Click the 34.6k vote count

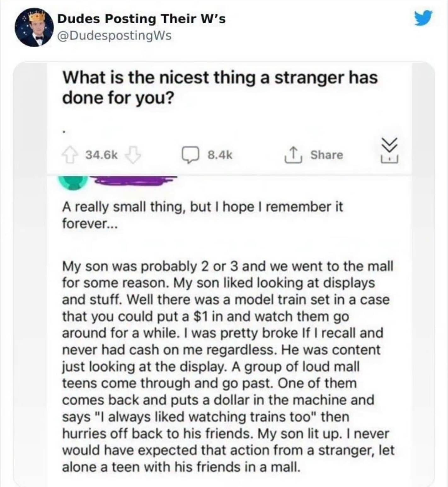[101, 155]
